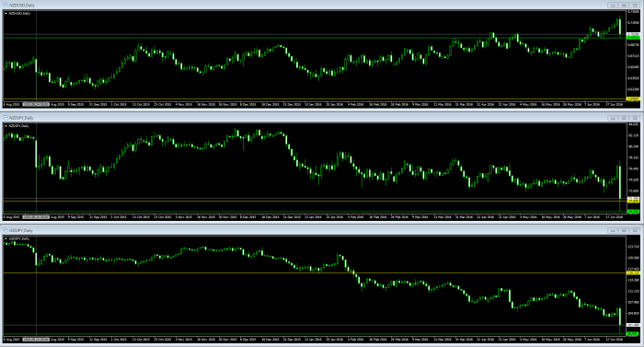Close the NZDJPY,Daily chart window
The image size is (644, 347).
(x=635, y=118)
